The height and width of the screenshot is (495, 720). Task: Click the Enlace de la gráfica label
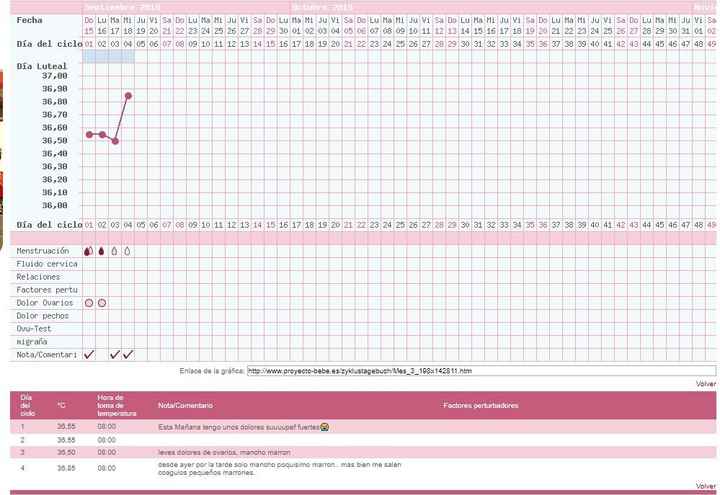coord(212,371)
